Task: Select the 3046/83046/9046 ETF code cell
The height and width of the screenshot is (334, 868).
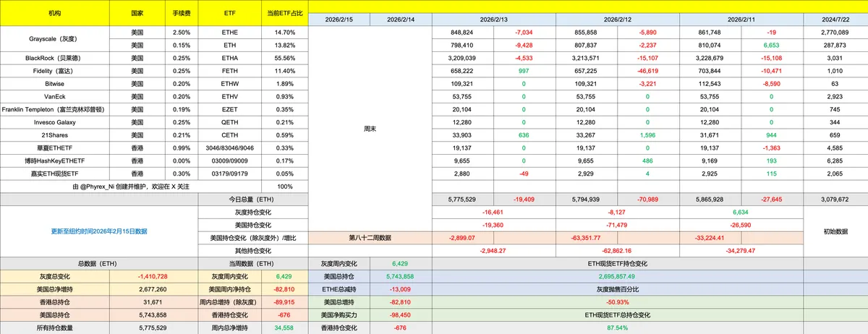Action: click(x=230, y=147)
